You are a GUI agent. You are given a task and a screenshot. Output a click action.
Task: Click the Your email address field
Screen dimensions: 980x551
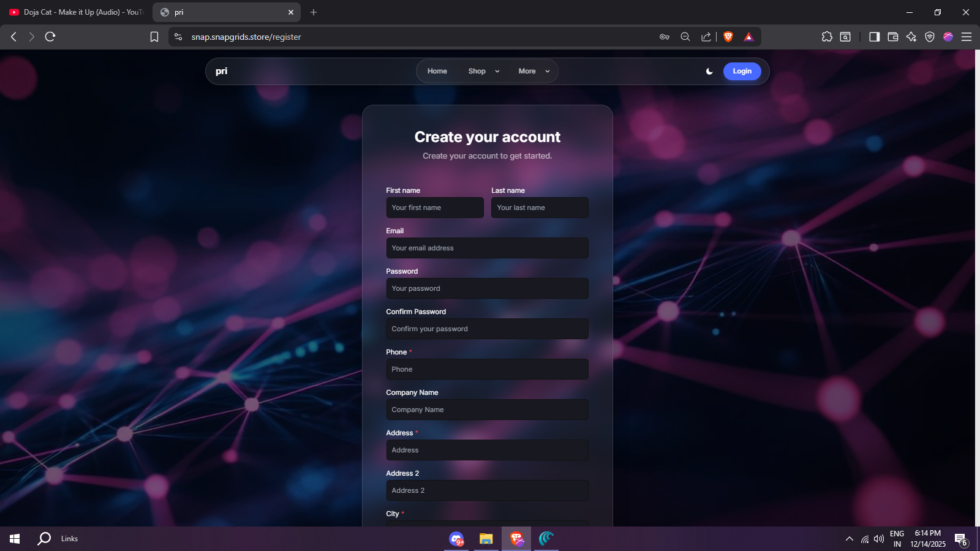[487, 248]
